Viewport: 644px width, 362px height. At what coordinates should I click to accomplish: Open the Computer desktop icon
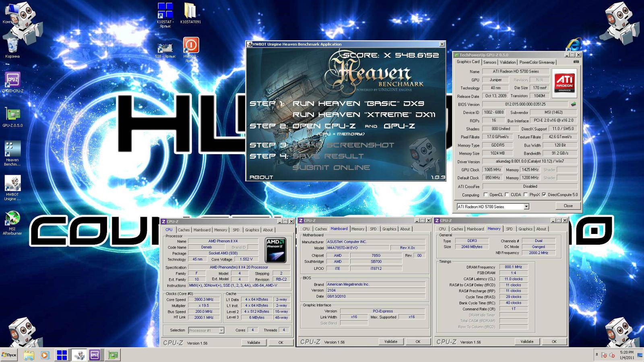pos(12,13)
